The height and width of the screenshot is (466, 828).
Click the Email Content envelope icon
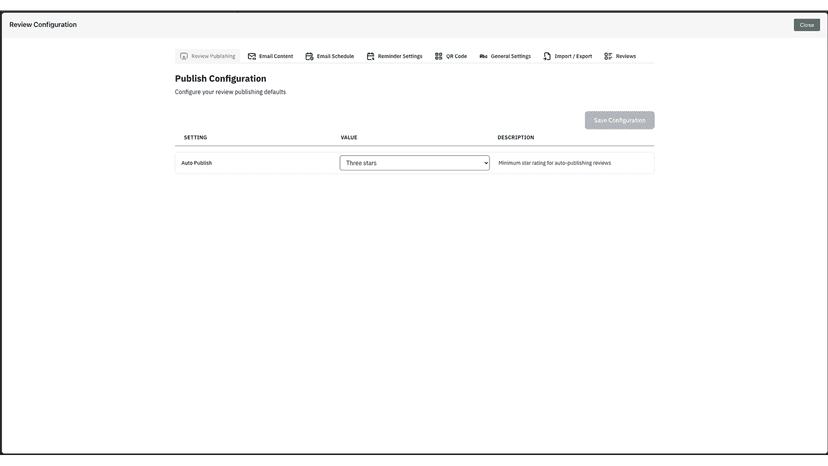(x=252, y=56)
